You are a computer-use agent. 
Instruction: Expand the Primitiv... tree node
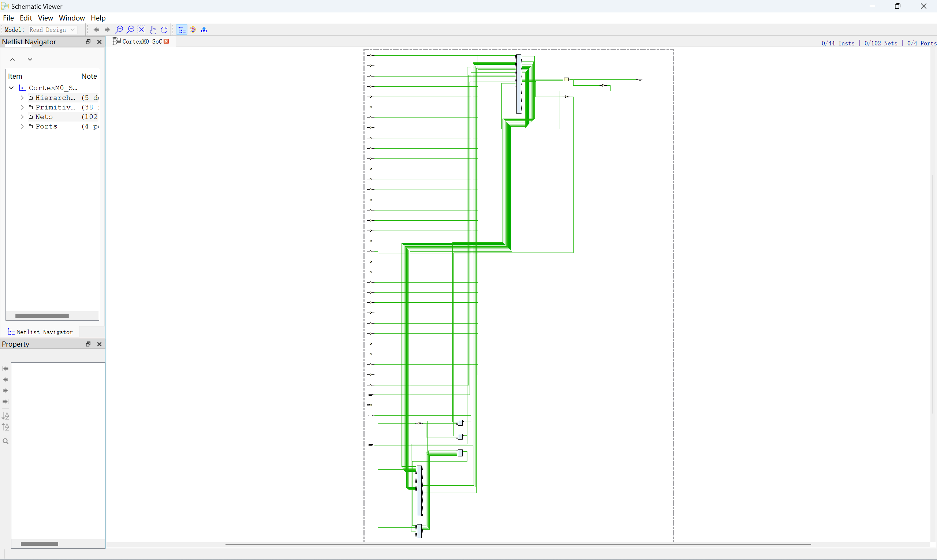pos(22,108)
